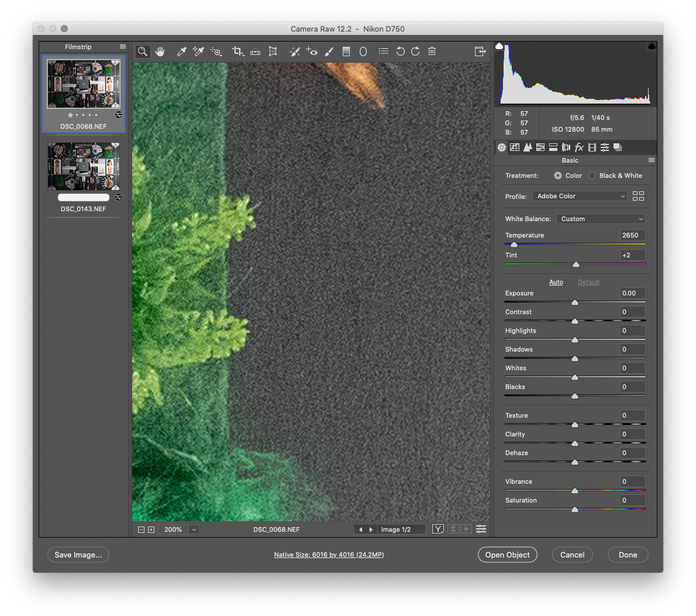Select the Zoom tool
The image size is (696, 616).
(143, 51)
